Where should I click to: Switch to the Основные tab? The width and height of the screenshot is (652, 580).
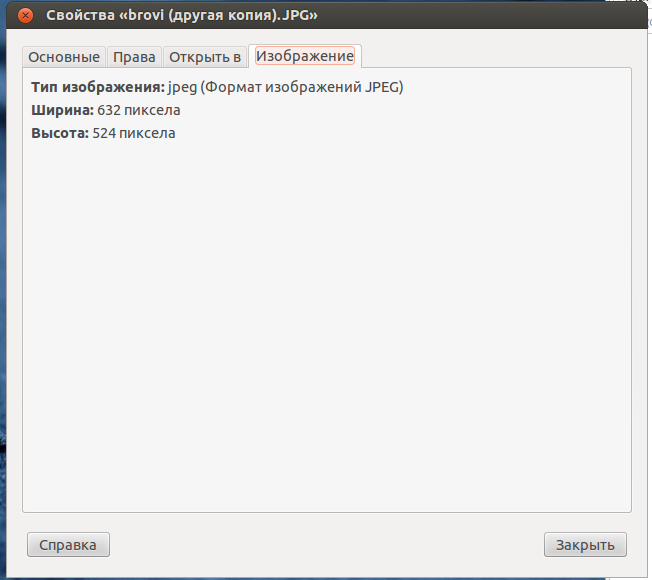[64, 57]
